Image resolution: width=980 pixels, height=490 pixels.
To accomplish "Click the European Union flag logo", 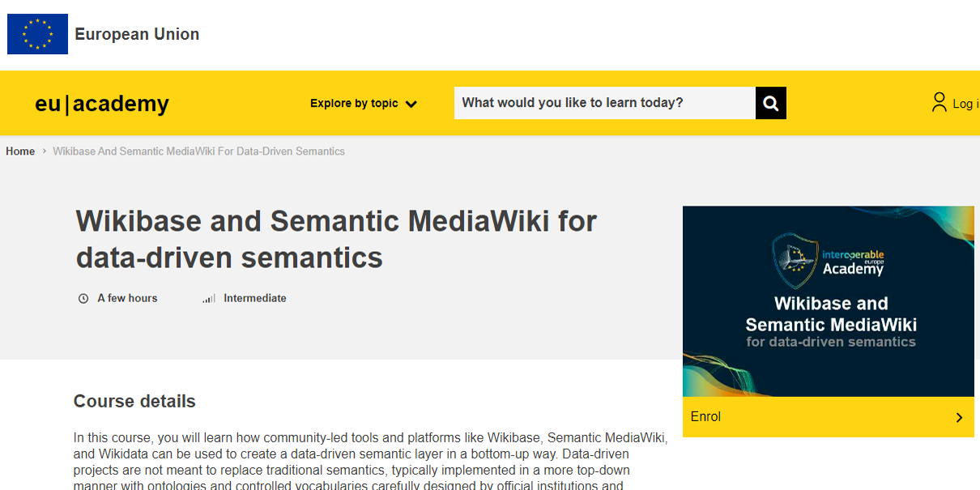I will pos(37,34).
